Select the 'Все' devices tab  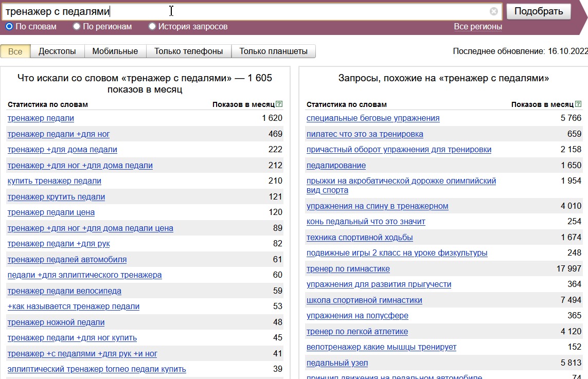[15, 51]
